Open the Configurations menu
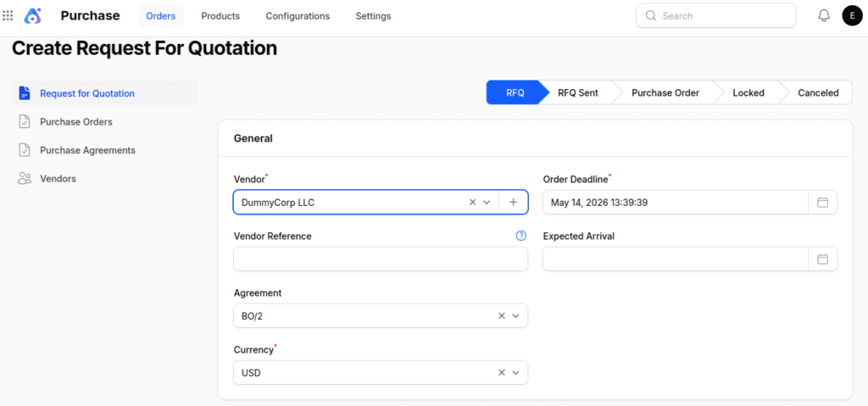Image resolution: width=868 pixels, height=406 pixels. [x=298, y=16]
